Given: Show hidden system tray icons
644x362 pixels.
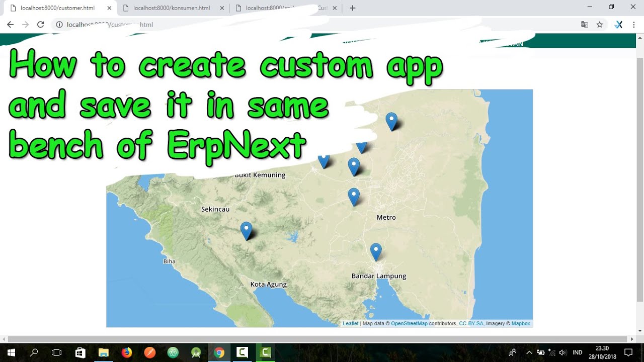Looking at the screenshot, I should [529, 352].
